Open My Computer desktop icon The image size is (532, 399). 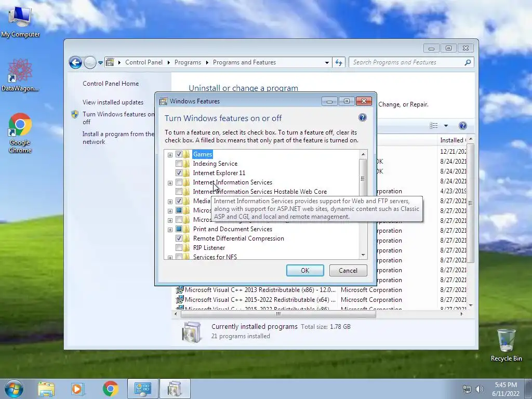click(x=20, y=21)
